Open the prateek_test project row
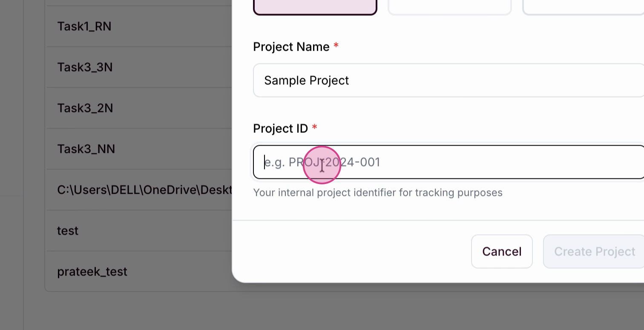 click(x=92, y=272)
